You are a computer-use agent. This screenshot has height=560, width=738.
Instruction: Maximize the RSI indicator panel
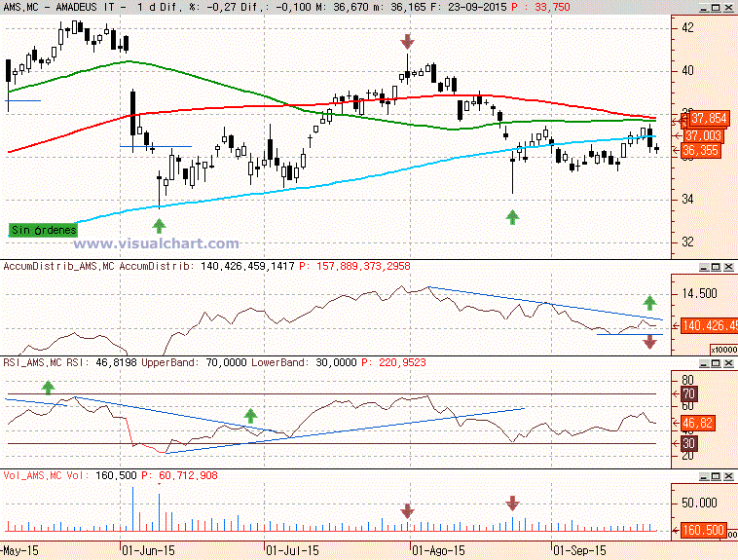point(716,363)
